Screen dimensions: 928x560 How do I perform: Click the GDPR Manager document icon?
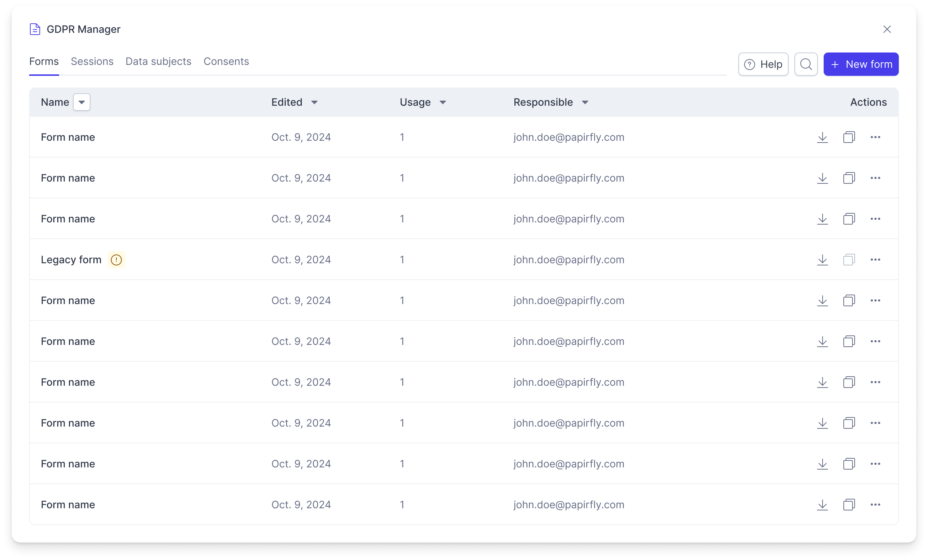pyautogui.click(x=35, y=29)
